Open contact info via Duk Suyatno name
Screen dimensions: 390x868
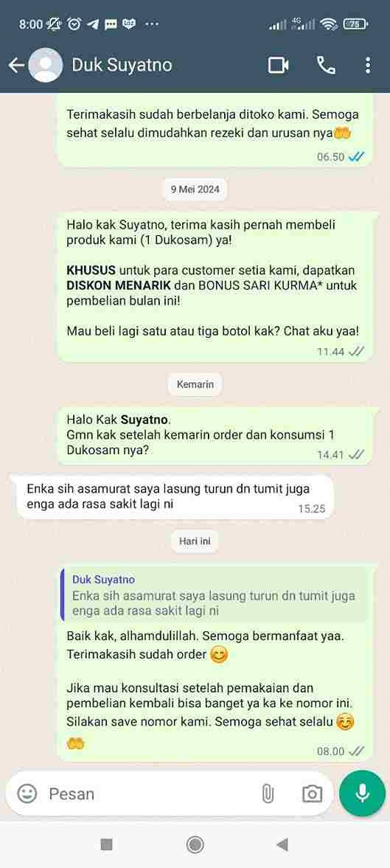[x=122, y=66]
